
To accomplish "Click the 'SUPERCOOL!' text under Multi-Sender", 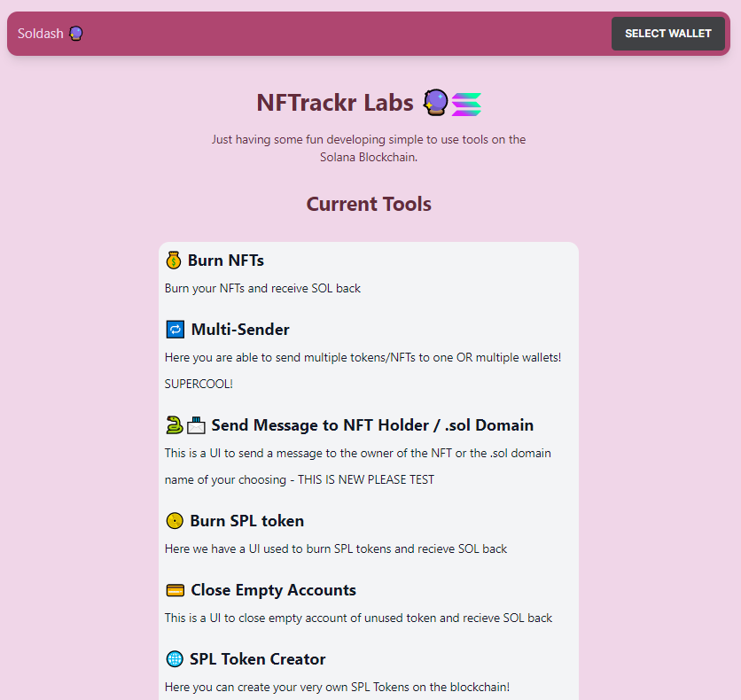I will click(199, 384).
